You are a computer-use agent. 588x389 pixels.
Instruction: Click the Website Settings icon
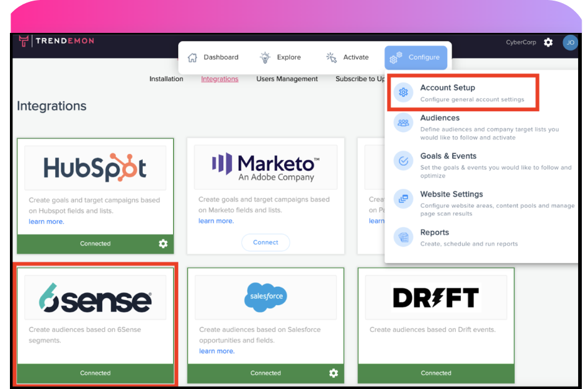tap(404, 199)
